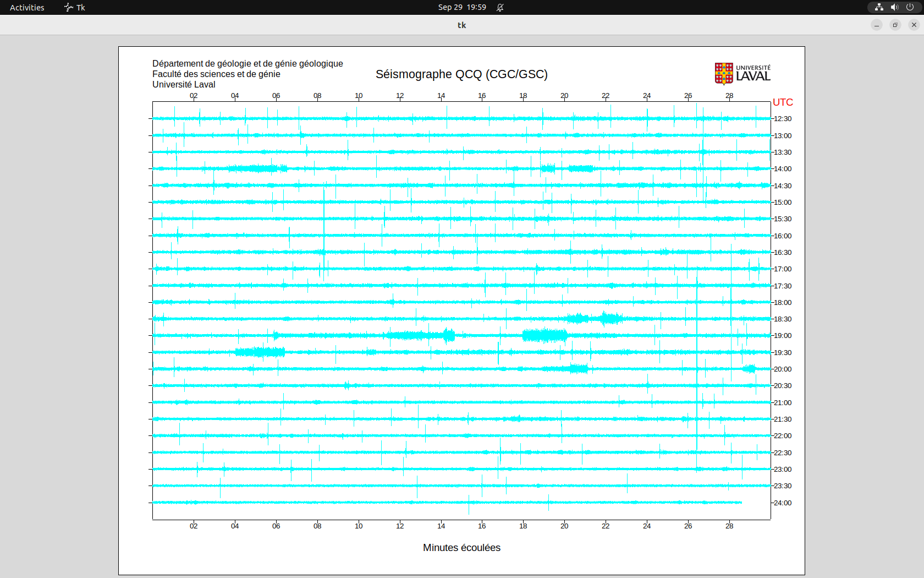Close the tk window
Screen dimensions: 924x578
914,25
